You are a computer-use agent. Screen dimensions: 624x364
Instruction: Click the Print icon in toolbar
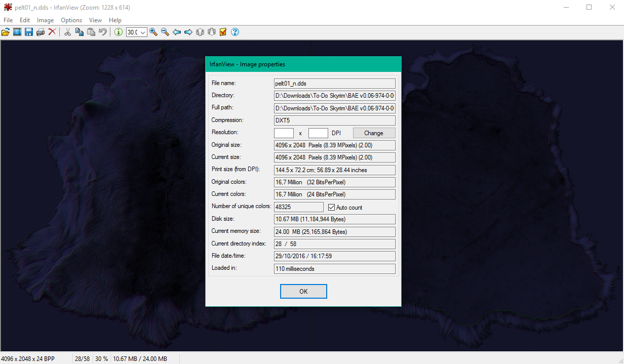41,32
